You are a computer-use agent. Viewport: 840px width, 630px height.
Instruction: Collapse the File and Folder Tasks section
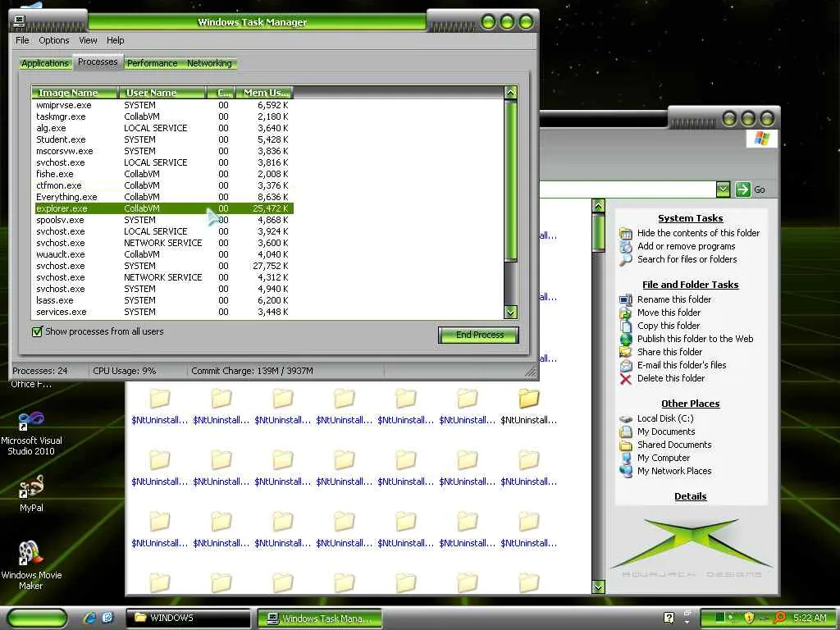pos(691,285)
